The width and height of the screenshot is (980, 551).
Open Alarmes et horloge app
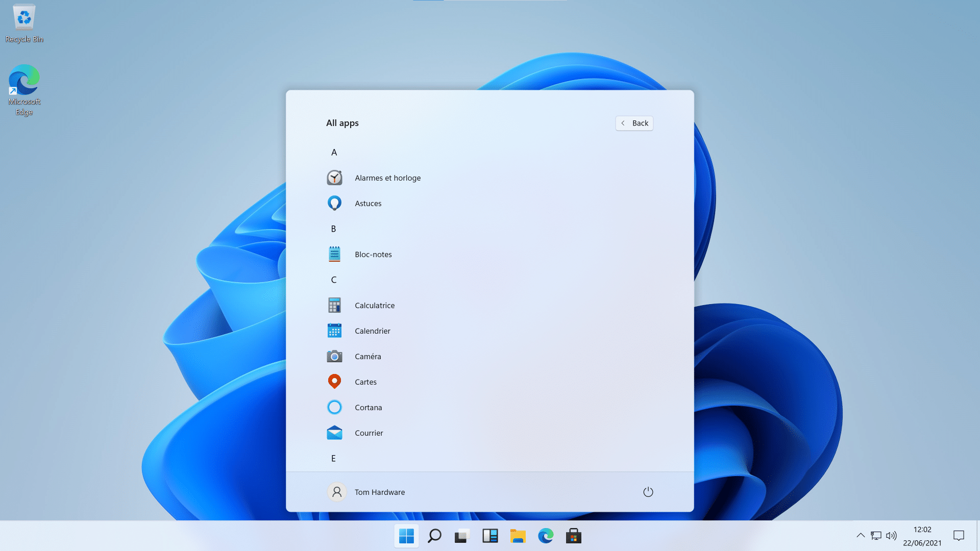[x=387, y=178]
